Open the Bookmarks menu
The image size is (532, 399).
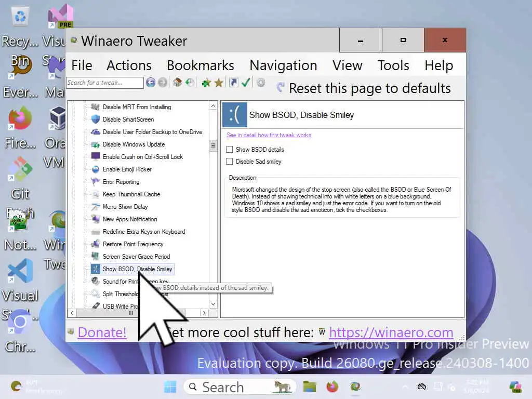point(200,65)
